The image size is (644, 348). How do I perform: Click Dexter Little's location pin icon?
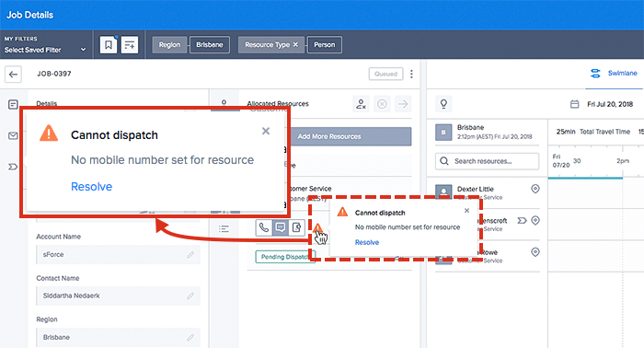tap(535, 189)
